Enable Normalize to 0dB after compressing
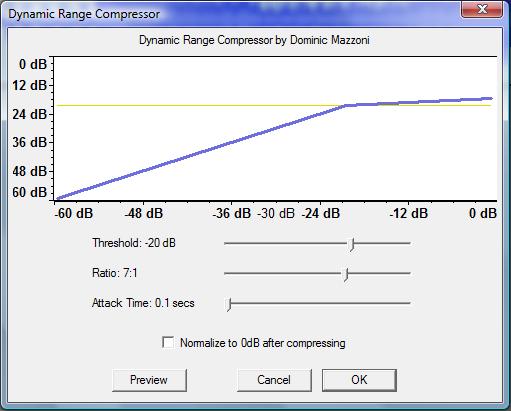This screenshot has height=411, width=511. point(168,342)
